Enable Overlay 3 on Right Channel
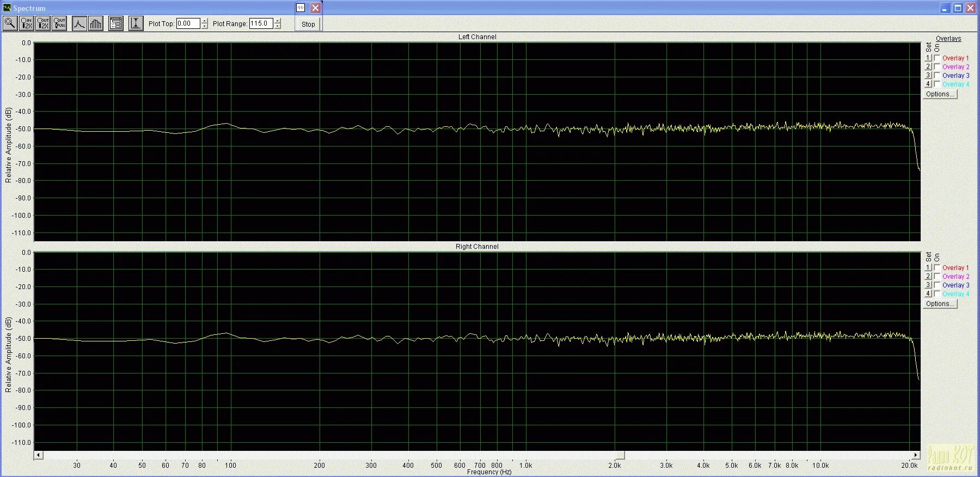 tap(937, 285)
